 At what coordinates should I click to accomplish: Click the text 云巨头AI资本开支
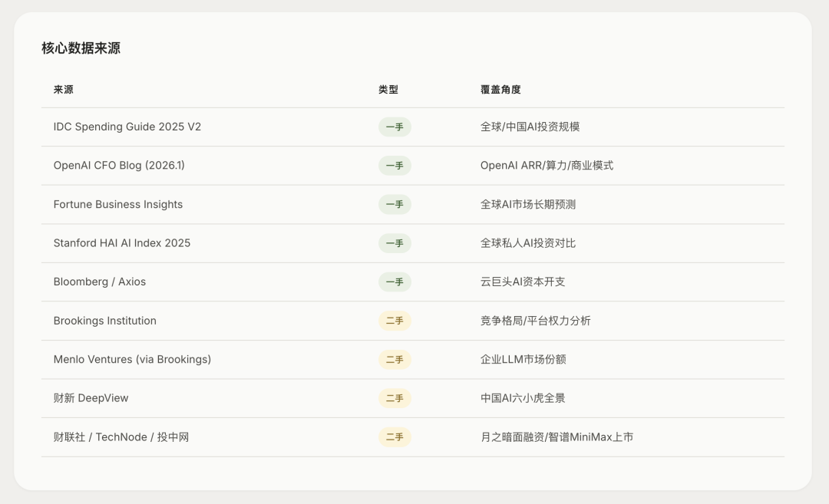[523, 282]
